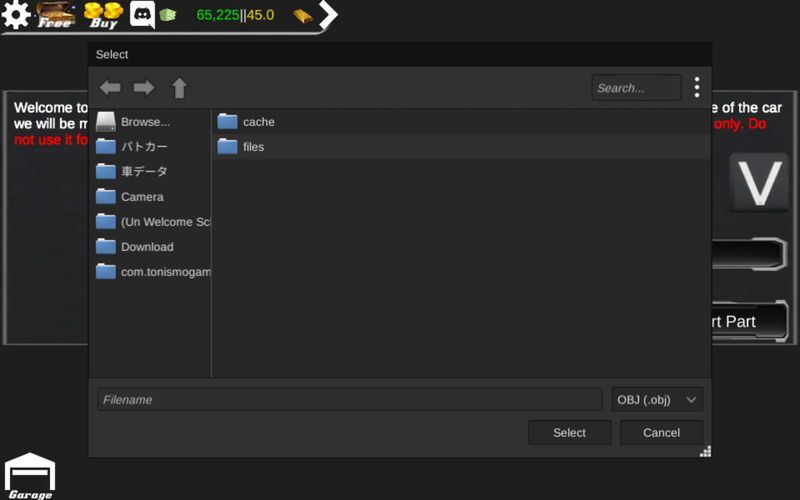Open the Discord icon
This screenshot has height=500, width=800.
(x=142, y=15)
